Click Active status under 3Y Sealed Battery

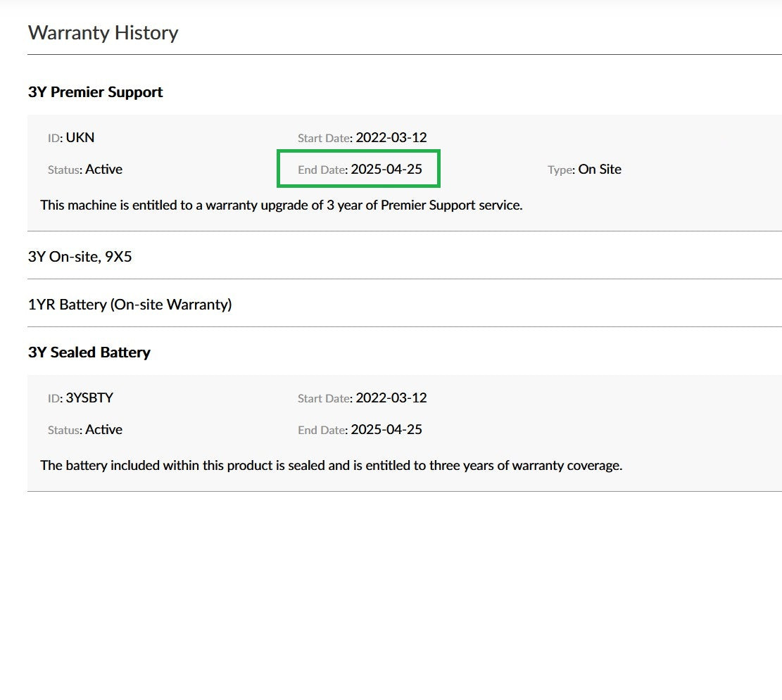(103, 429)
